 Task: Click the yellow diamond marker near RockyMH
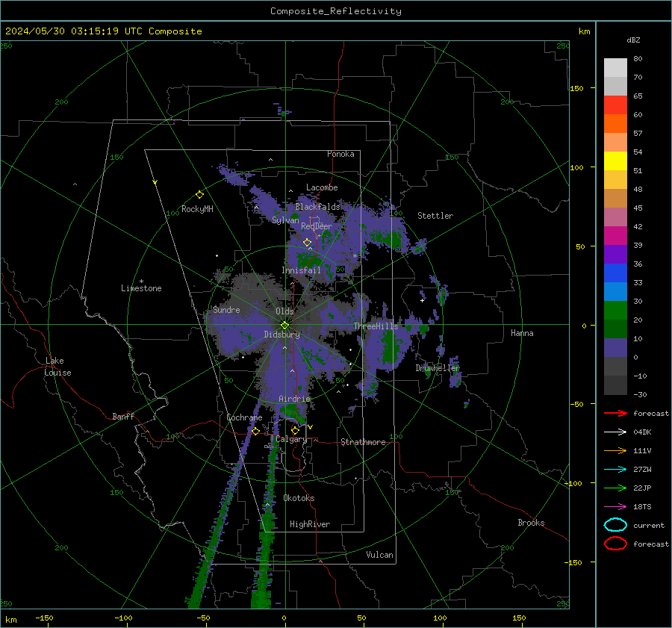click(199, 195)
